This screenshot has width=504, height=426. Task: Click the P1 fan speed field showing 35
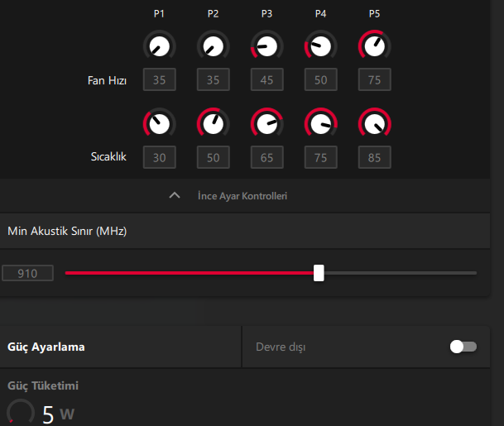click(x=160, y=80)
